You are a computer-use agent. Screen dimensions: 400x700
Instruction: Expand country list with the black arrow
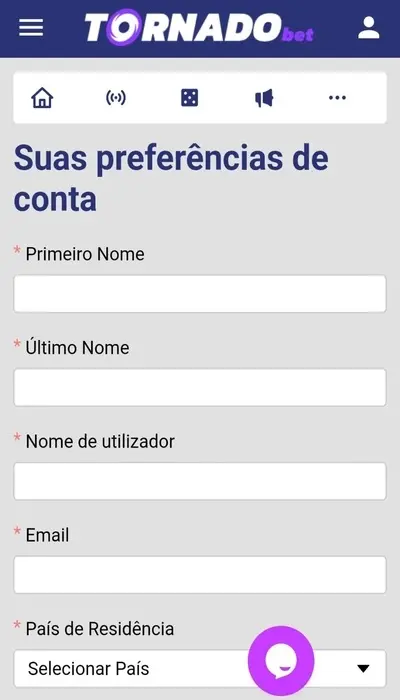coord(363,668)
